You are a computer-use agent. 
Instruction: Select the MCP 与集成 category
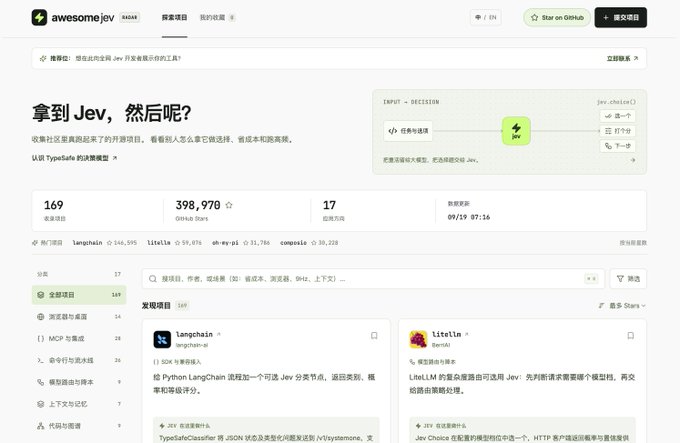(x=79, y=339)
